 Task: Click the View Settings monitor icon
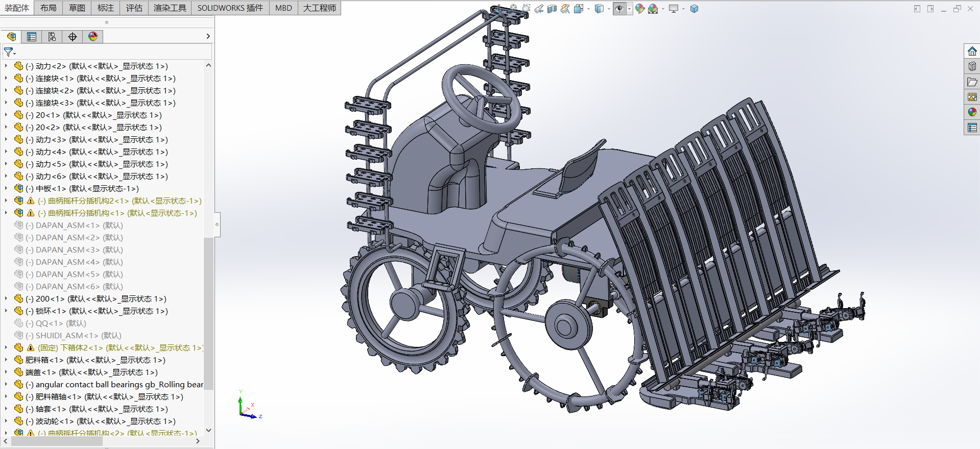674,9
